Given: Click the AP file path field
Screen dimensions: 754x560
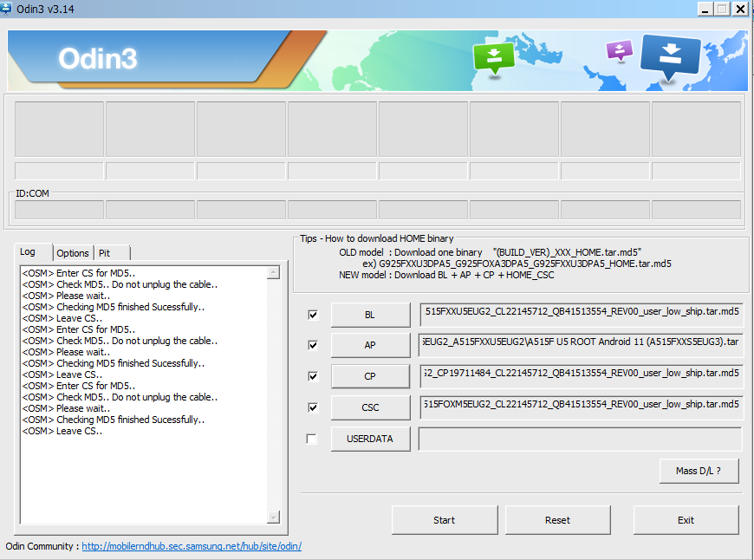Looking at the screenshot, I should tap(581, 345).
